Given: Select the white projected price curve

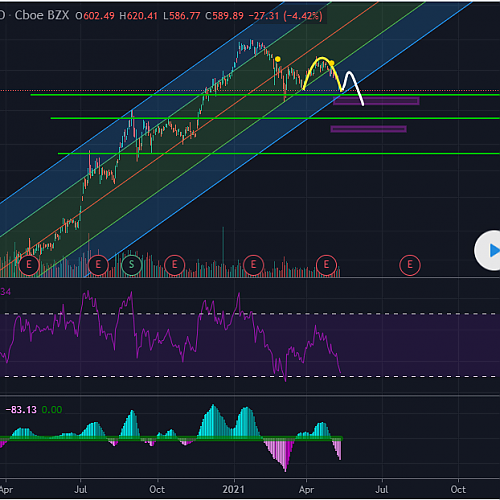Looking at the screenshot, I should pos(353,88).
